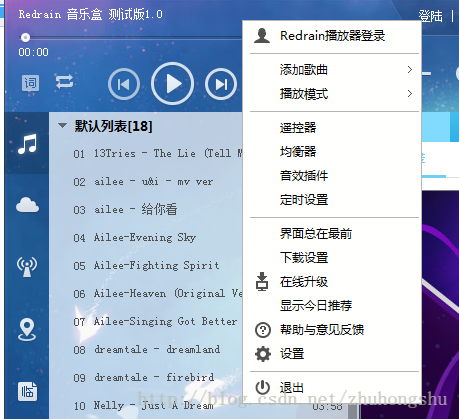Screen dimensions: 459x419
Task: Click the power exit icon
Action: pyautogui.click(x=263, y=387)
